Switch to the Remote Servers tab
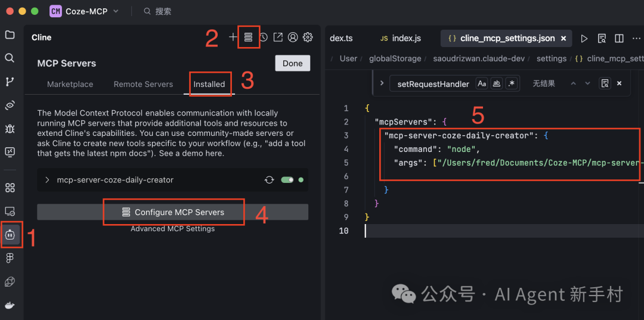Viewport: 644px width, 320px height. (143, 84)
